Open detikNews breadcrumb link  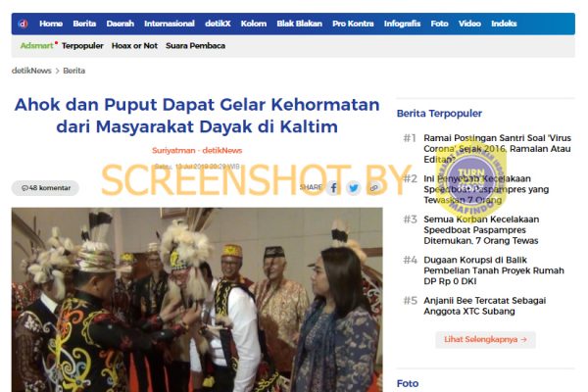(x=31, y=71)
